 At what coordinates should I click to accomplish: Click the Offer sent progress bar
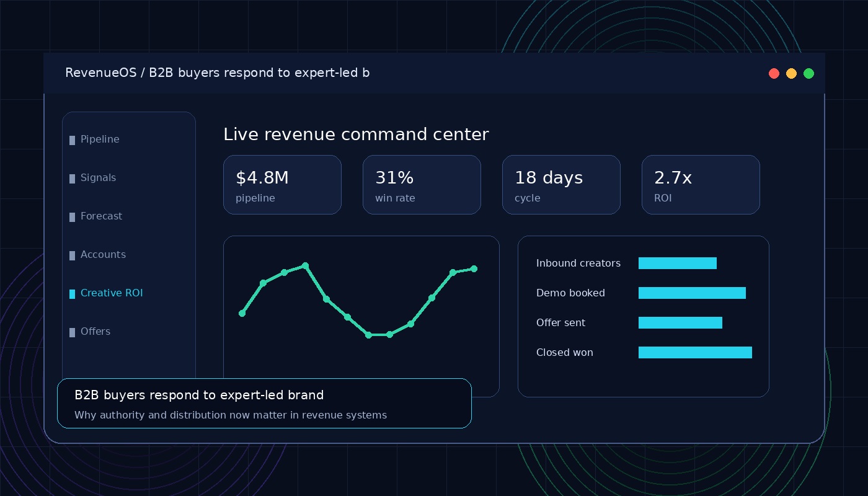click(680, 323)
